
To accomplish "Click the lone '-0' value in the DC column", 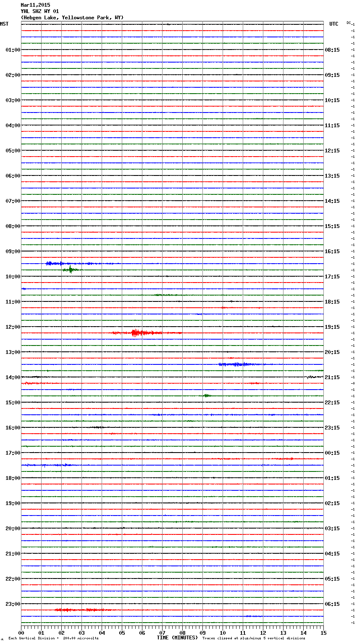I will [353, 383].
